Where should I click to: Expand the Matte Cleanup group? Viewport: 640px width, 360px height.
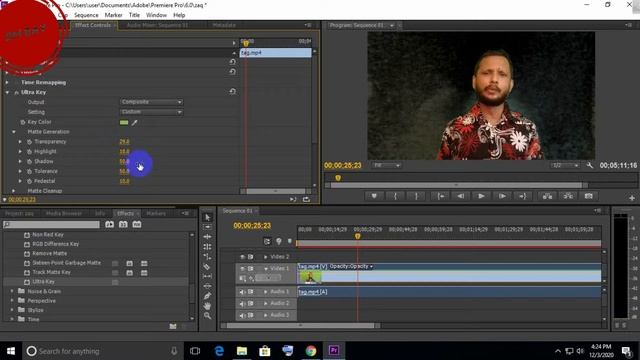[14, 191]
